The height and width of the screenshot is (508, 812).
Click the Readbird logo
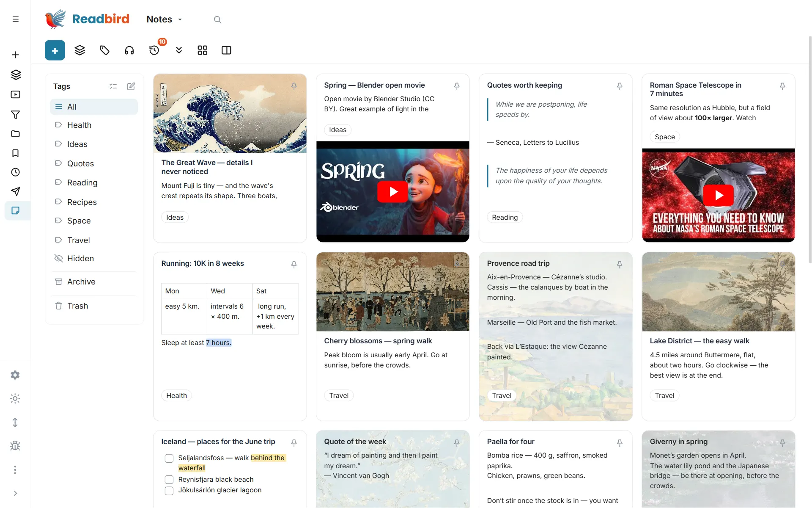87,19
